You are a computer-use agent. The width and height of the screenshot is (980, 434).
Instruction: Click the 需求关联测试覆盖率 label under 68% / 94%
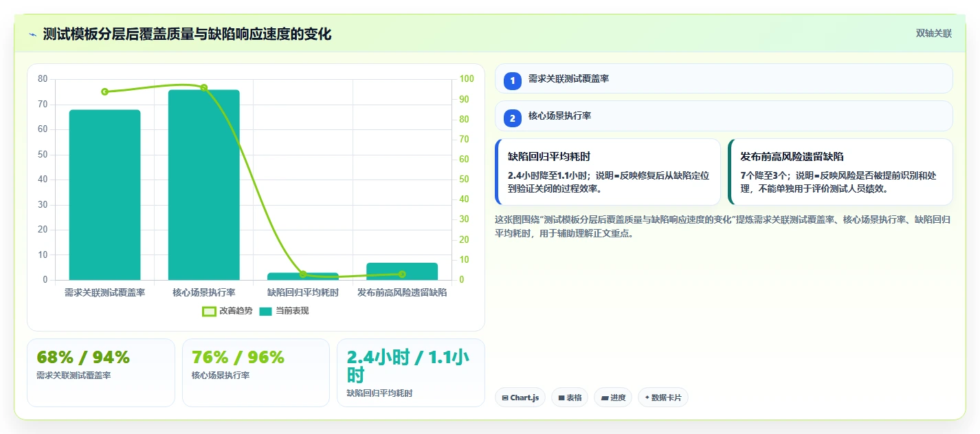[x=74, y=376]
